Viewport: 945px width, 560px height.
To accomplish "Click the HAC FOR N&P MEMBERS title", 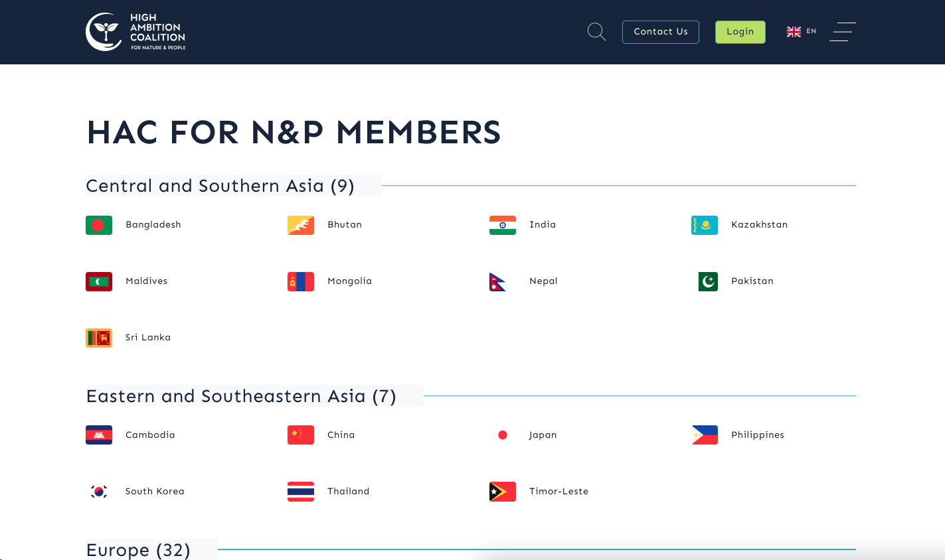I will click(x=294, y=132).
